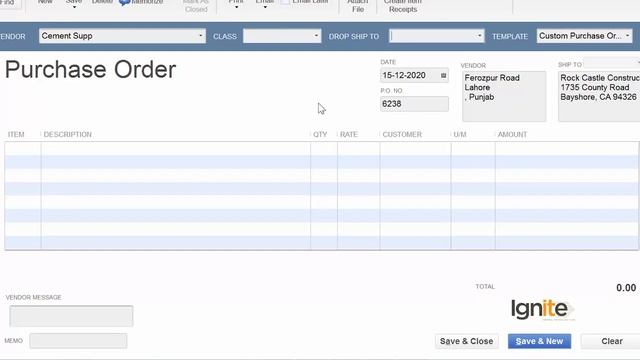Click the first row Customer cell

pyautogui.click(x=416, y=149)
